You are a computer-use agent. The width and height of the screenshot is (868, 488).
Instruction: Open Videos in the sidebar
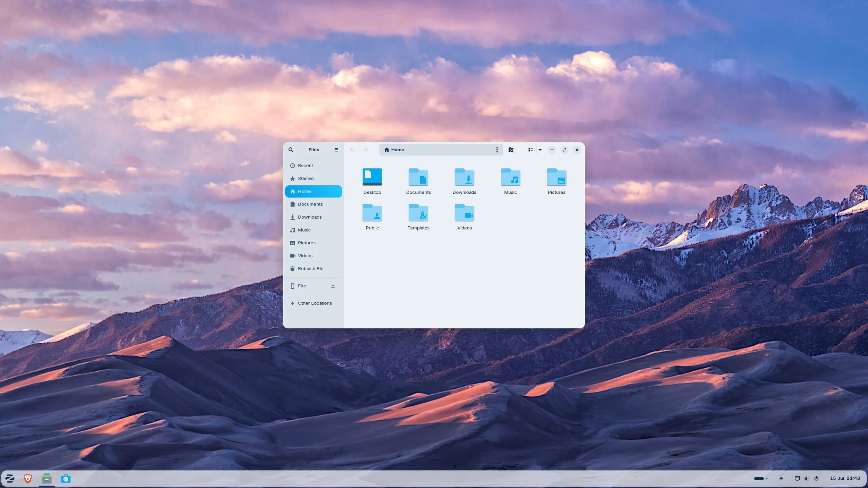click(313, 256)
